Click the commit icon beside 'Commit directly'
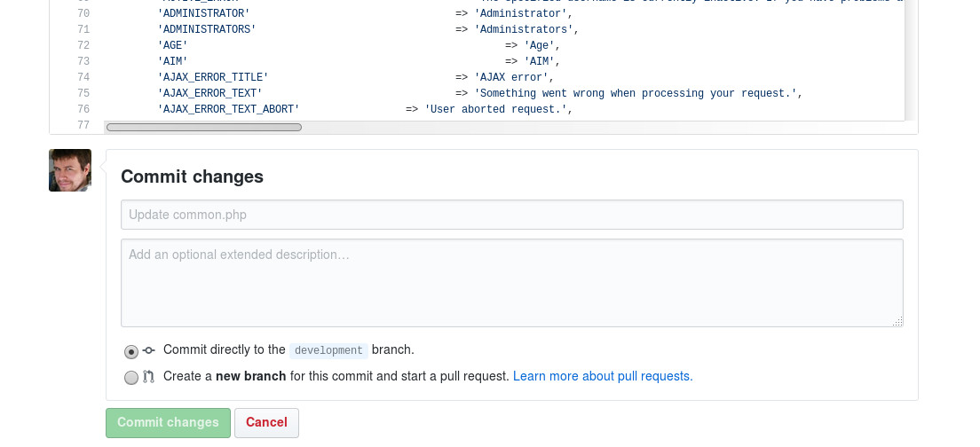The height and width of the screenshot is (447, 980). click(x=149, y=350)
